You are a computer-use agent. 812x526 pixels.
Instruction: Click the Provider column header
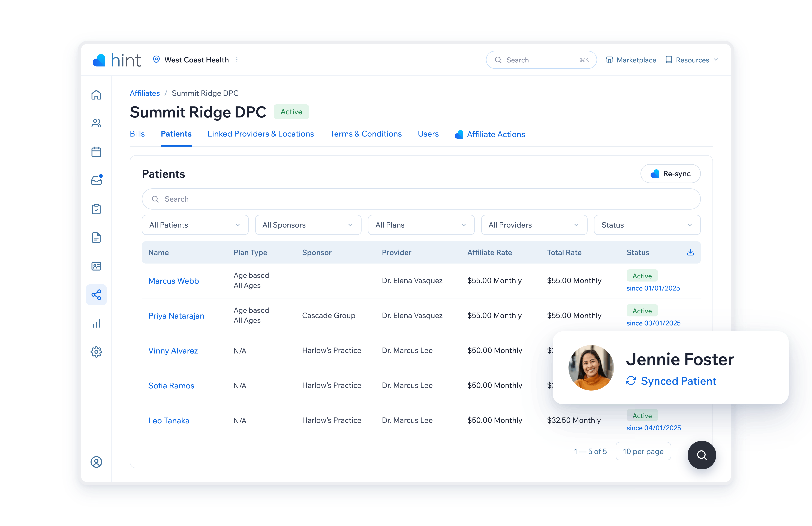[396, 252]
